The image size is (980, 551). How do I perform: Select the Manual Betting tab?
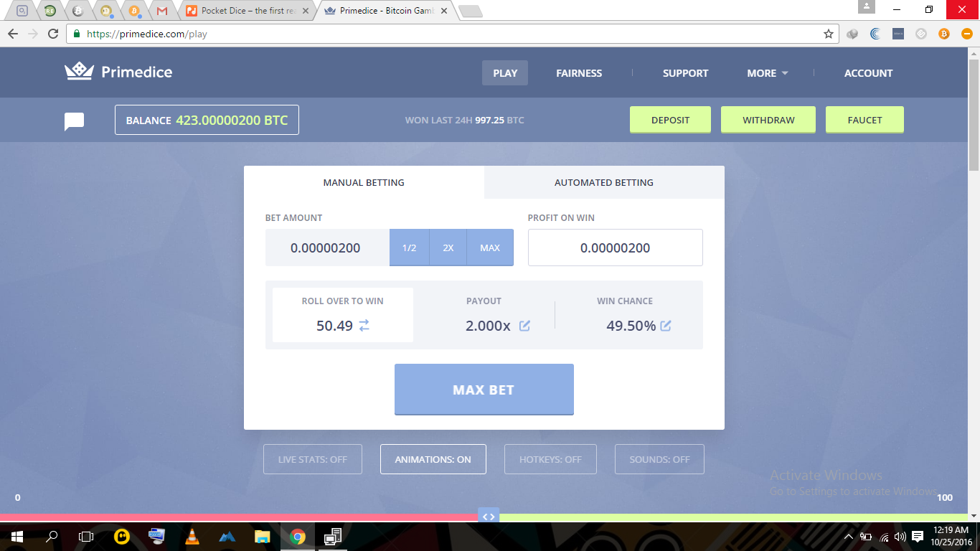pos(364,182)
